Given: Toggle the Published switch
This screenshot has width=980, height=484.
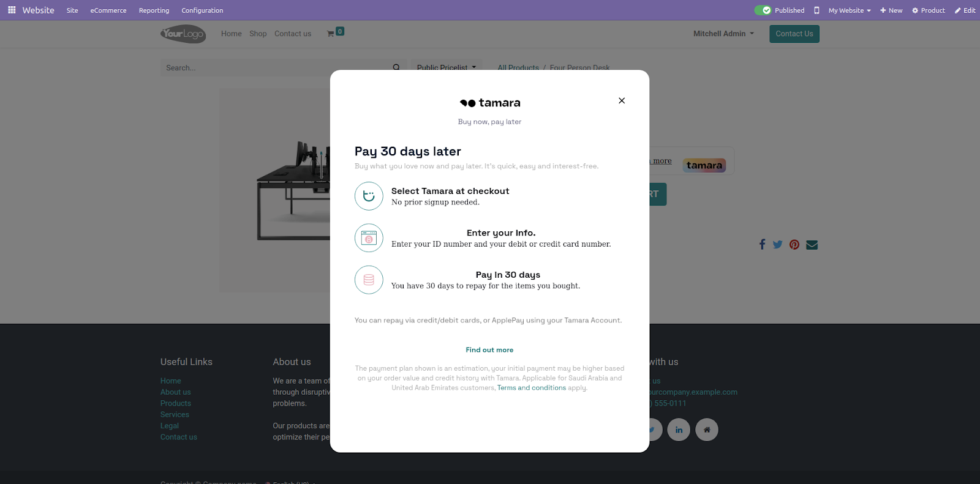Looking at the screenshot, I should [x=763, y=10].
